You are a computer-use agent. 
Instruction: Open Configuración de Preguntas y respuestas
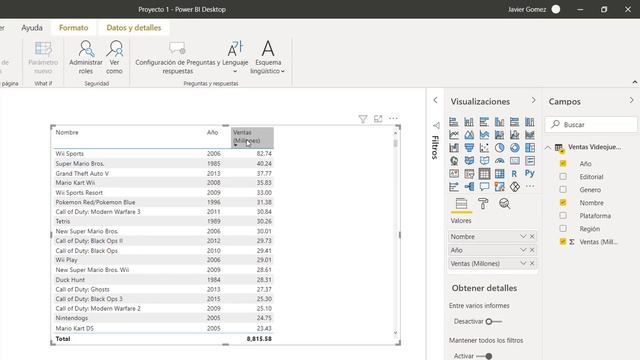coord(178,58)
